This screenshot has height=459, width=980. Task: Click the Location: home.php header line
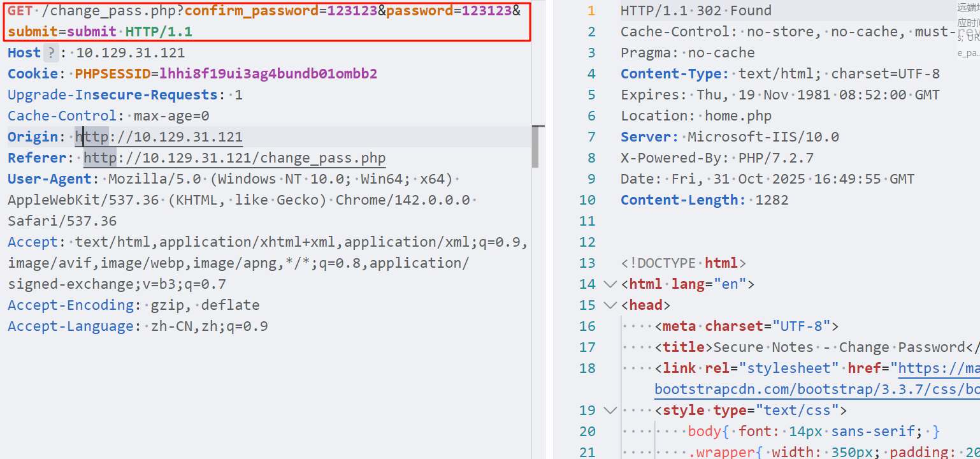click(x=696, y=116)
